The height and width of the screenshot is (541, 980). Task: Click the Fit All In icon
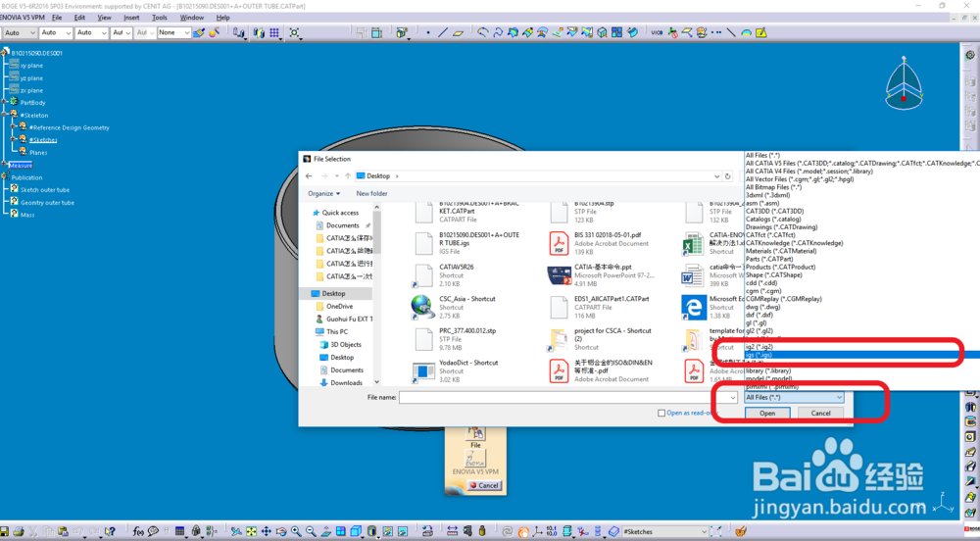251,531
